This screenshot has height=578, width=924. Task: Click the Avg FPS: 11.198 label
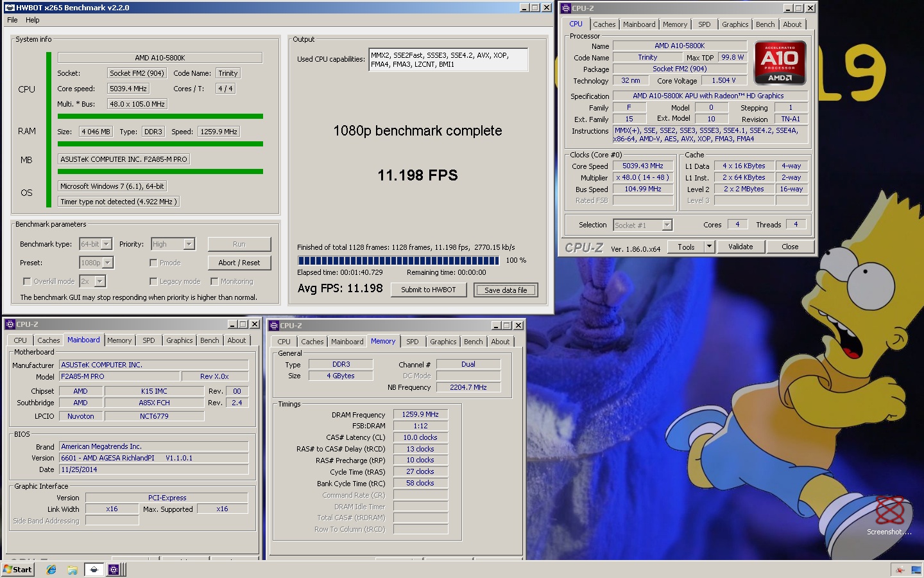click(x=340, y=288)
